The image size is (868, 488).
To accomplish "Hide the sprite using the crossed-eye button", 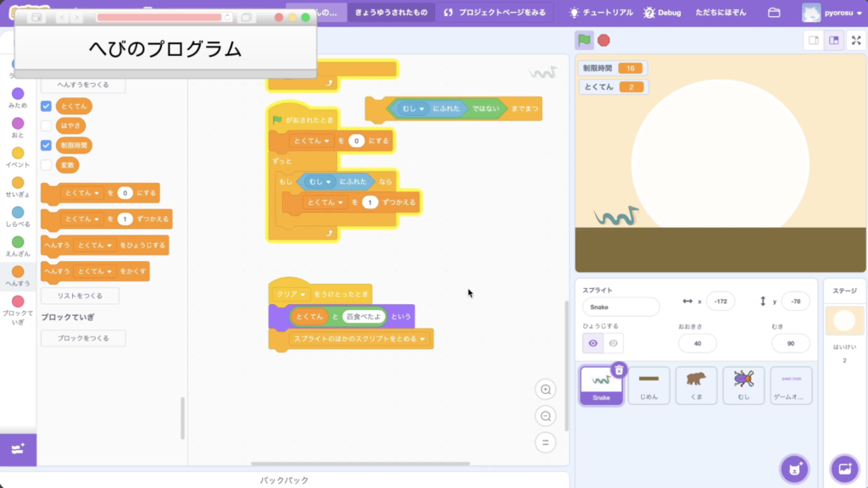I will click(x=615, y=343).
